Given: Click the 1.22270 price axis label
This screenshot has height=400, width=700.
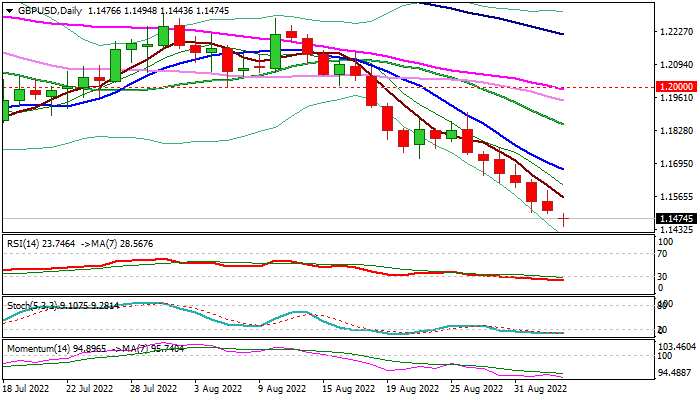Looking at the screenshot, I should [677, 32].
